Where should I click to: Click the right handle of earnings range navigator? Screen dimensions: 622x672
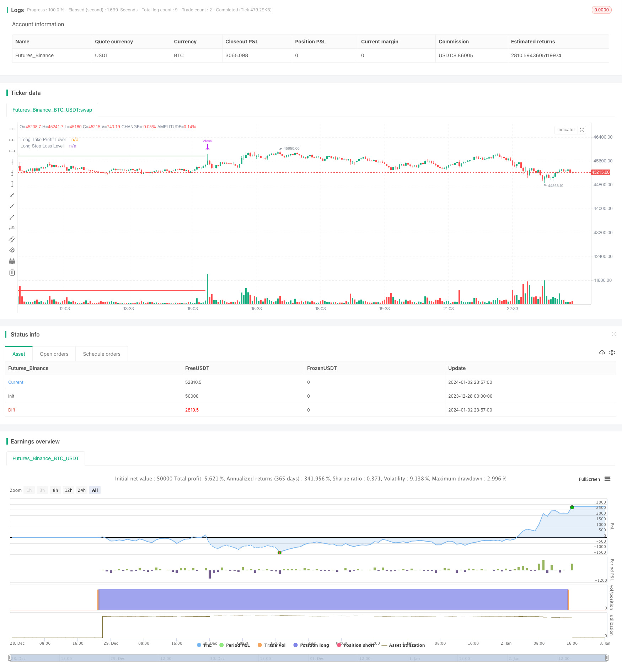(x=607, y=658)
